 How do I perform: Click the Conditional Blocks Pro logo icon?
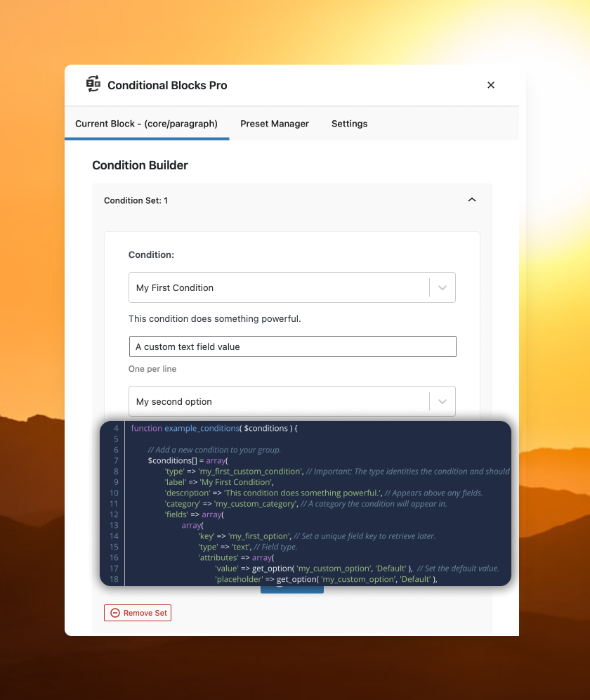(93, 84)
